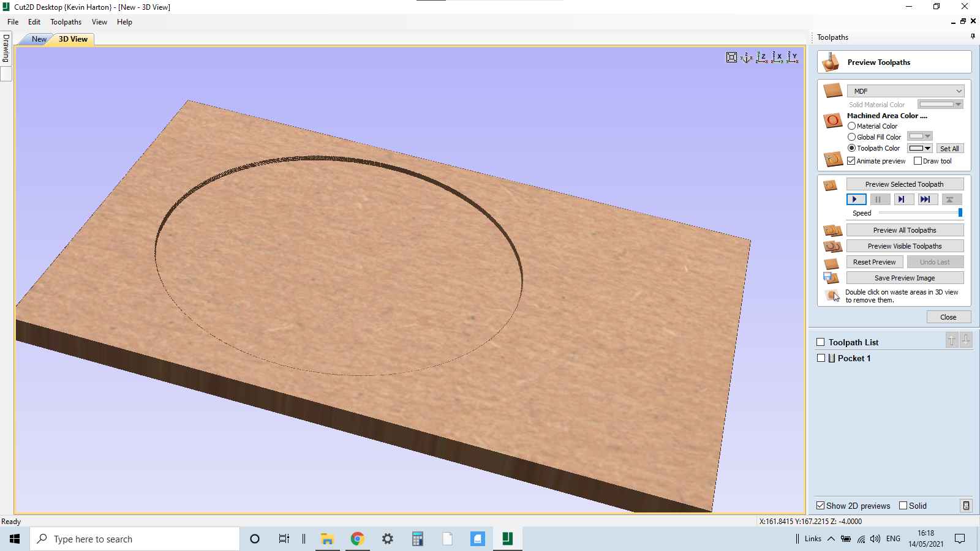Screen dimensions: 980x551
Task: Click the Preview All Toolpaths button
Action: coord(905,230)
